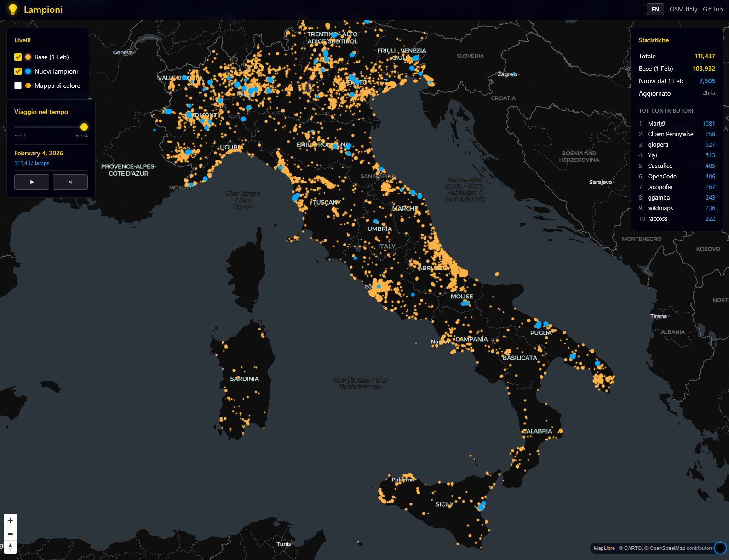Screen dimensions: 729x560
Task: Disable the Nuovi lampioni layer checkbox
Action: [x=18, y=71]
